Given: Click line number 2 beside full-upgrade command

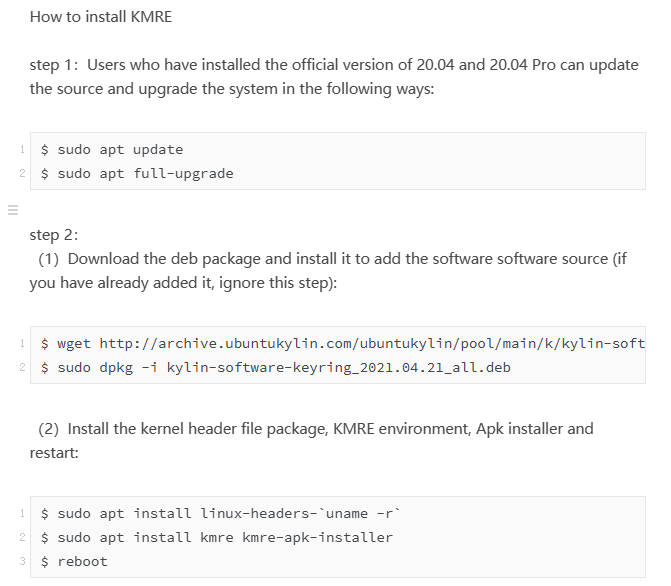Looking at the screenshot, I should 22,173.
